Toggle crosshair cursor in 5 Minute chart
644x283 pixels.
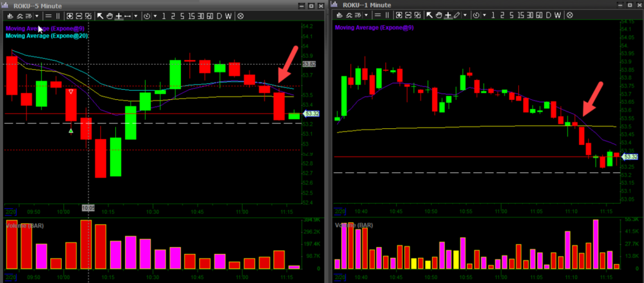118,15
